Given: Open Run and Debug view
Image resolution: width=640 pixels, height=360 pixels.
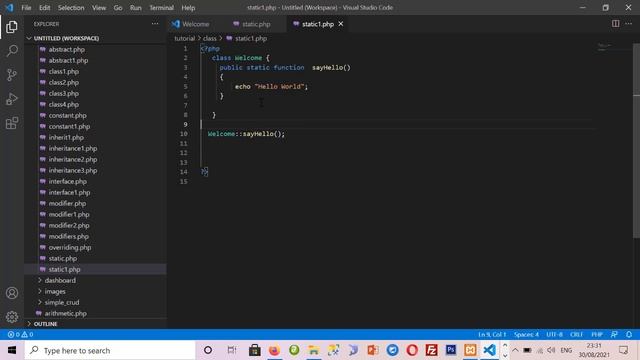Looking at the screenshot, I should pyautogui.click(x=12, y=99).
